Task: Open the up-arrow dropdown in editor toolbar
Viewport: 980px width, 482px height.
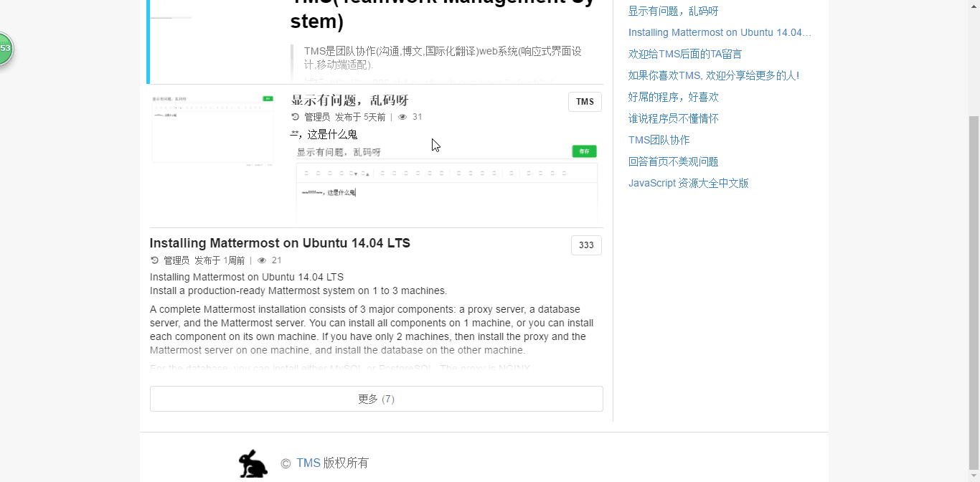Action: point(367,173)
